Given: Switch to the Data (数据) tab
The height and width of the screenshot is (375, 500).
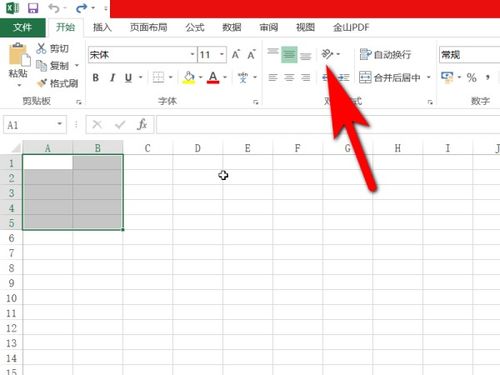Looking at the screenshot, I should 232,27.
